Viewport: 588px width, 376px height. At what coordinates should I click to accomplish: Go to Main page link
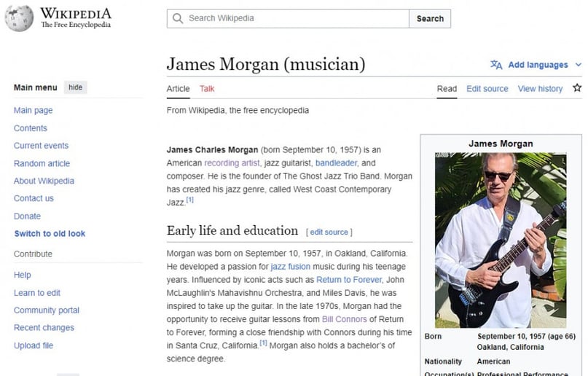(x=33, y=110)
